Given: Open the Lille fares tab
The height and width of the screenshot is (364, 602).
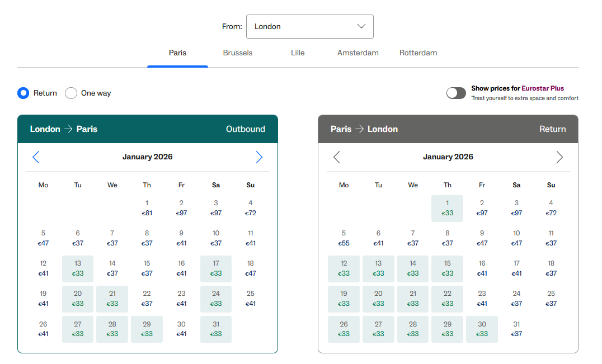Looking at the screenshot, I should pos(297,53).
